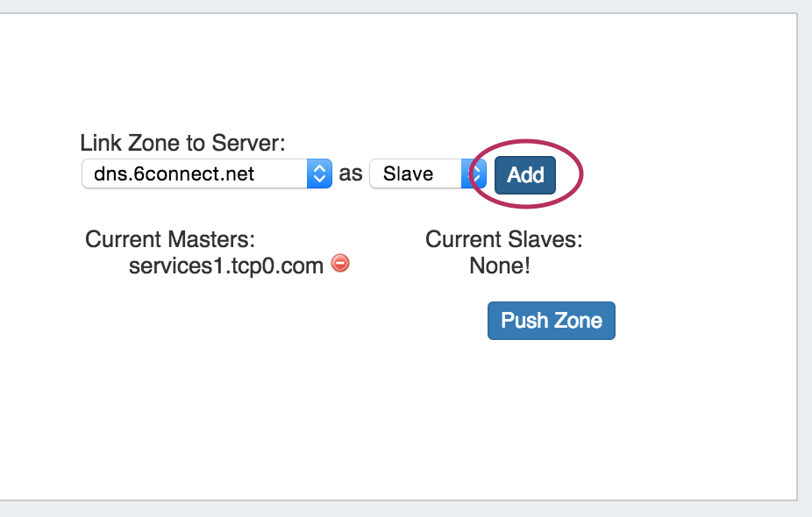Click blue chevron arrows on server selector
This screenshot has width=812, height=517.
(x=319, y=174)
